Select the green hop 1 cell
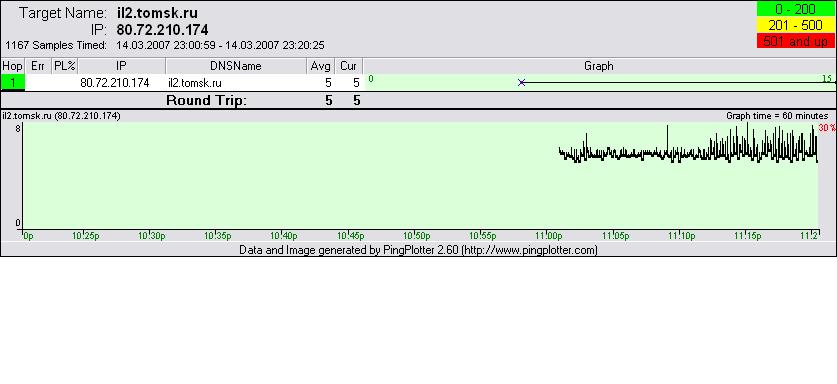Screen dimensions: 837x384 click(x=12, y=83)
